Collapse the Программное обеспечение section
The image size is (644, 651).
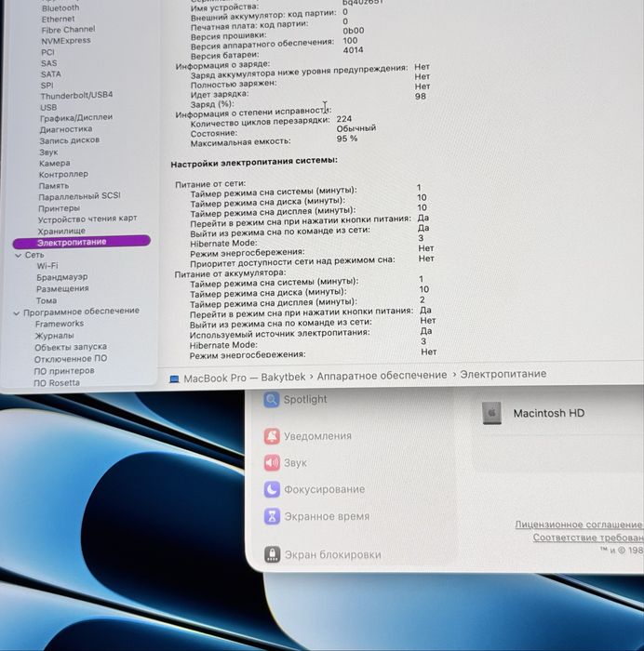pyautogui.click(x=16, y=312)
